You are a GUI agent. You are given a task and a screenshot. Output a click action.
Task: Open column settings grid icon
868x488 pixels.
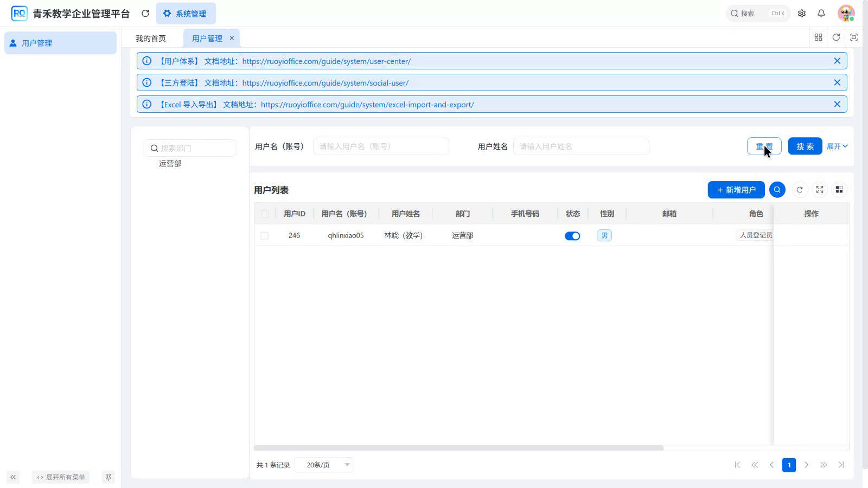pos(839,190)
